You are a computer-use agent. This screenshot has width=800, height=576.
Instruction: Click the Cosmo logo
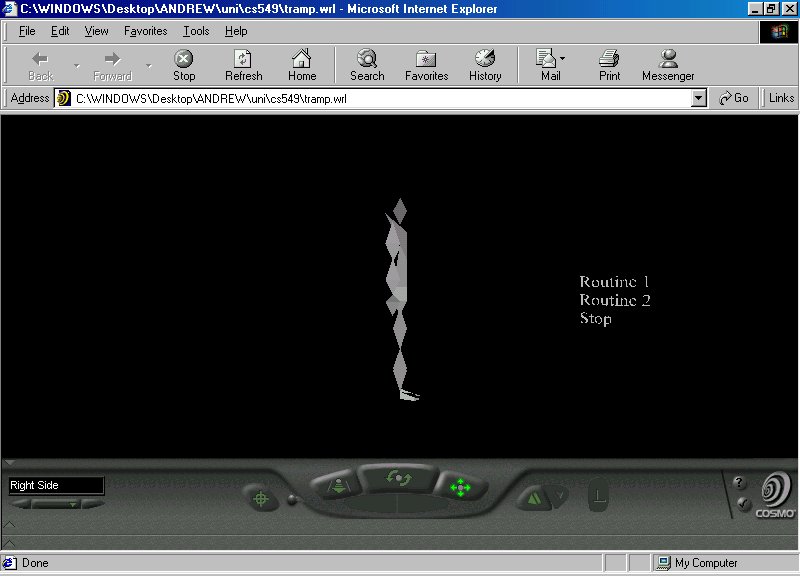(x=776, y=495)
